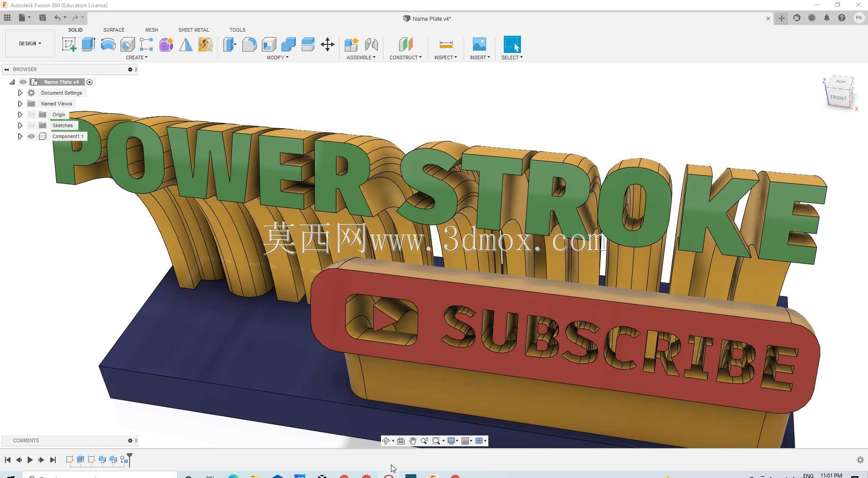Open the purple Create Form tool

166,44
